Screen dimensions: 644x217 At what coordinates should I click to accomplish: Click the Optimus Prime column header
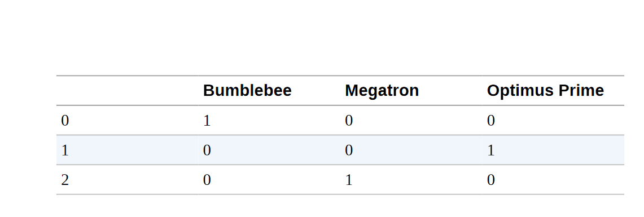point(545,90)
